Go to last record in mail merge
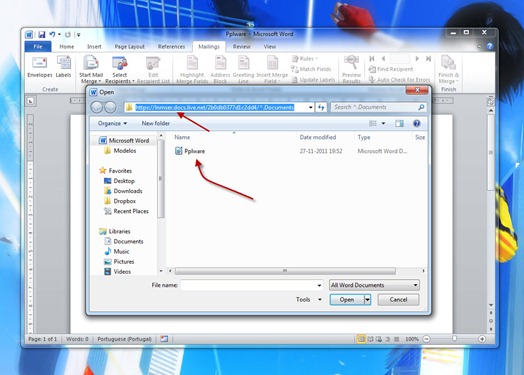This screenshot has height=375, width=524. [428, 59]
